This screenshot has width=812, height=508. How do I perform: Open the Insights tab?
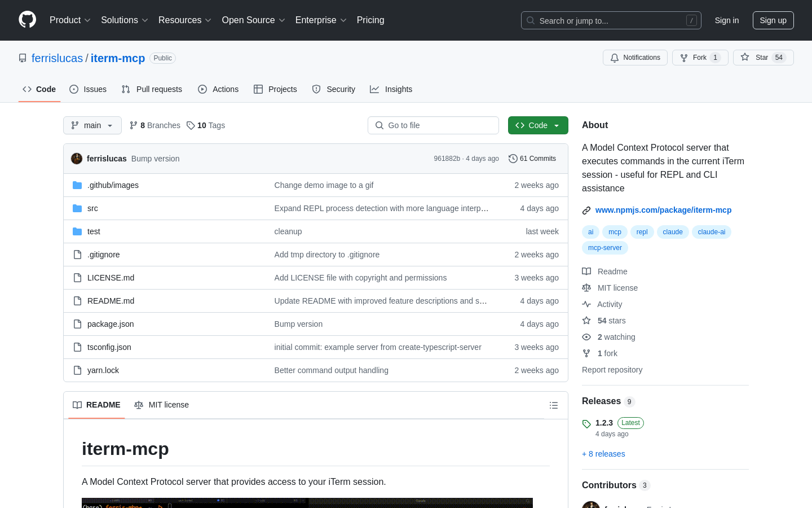pyautogui.click(x=391, y=89)
